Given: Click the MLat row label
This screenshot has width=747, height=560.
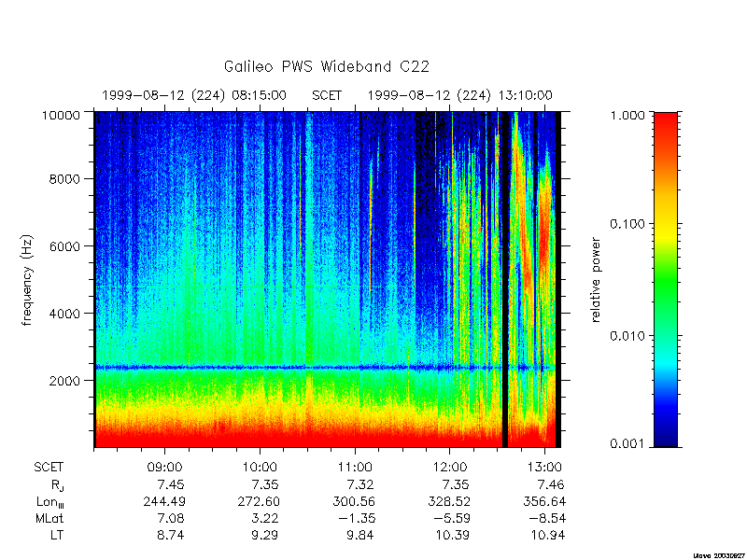Looking at the screenshot, I should (x=49, y=518).
